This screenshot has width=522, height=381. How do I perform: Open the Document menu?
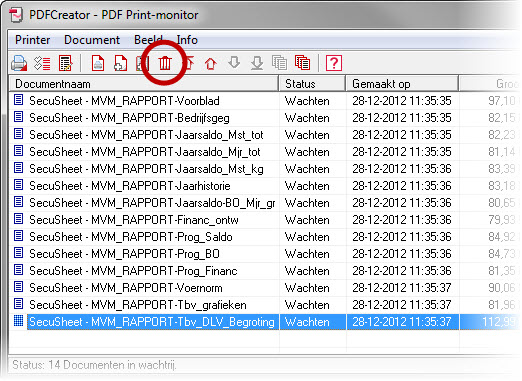[92, 40]
